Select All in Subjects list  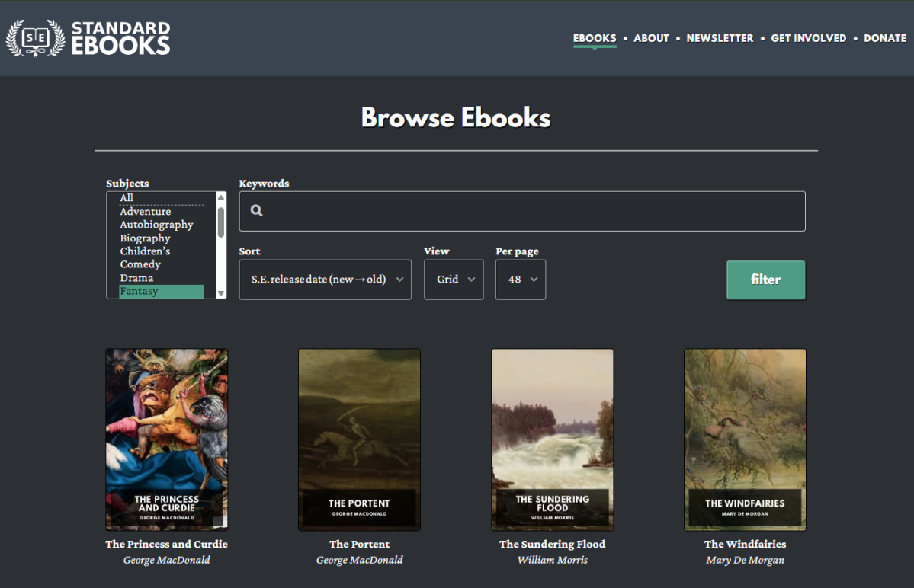click(x=162, y=198)
